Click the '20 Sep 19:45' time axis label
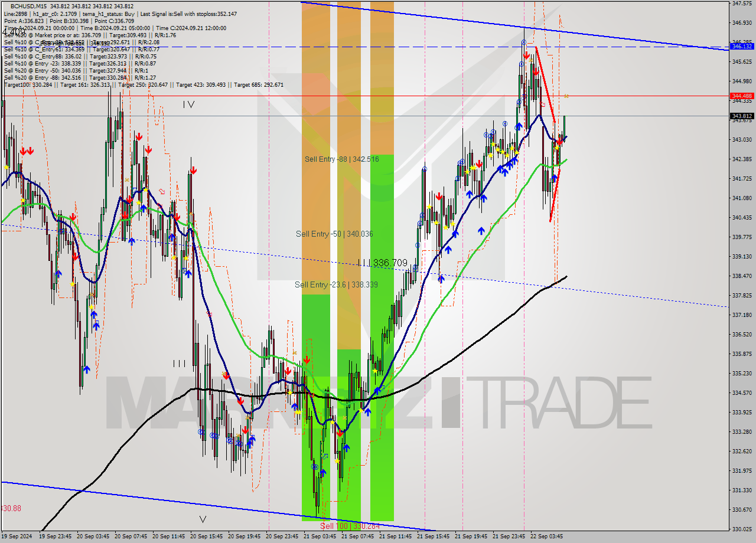The width and height of the screenshot is (756, 543). (244, 537)
